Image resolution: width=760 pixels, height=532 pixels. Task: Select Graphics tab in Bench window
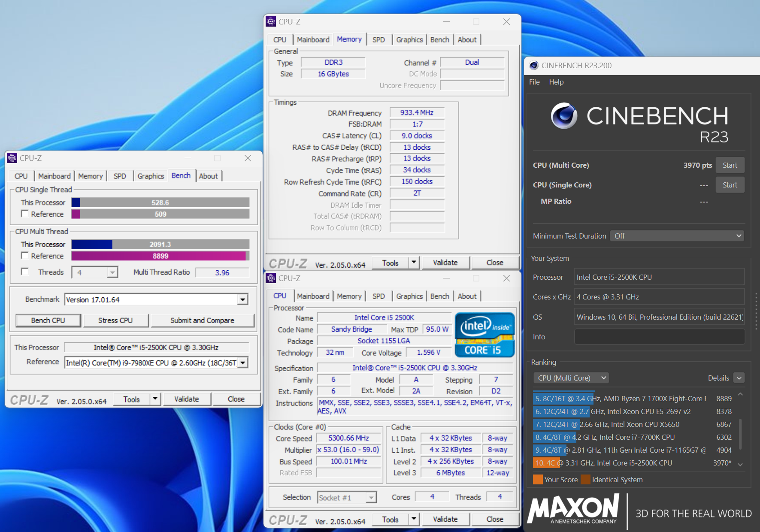click(151, 176)
